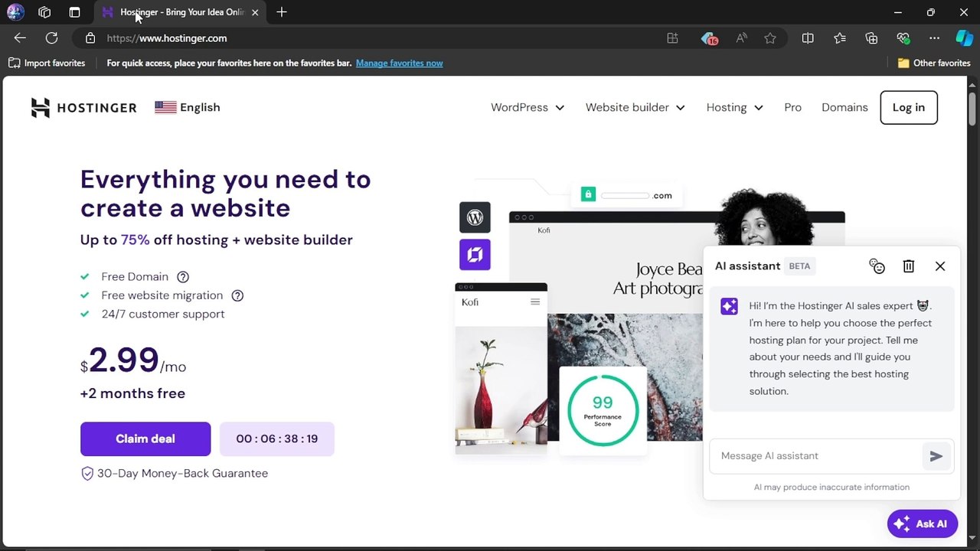Follow the Manage favorites now link

399,63
